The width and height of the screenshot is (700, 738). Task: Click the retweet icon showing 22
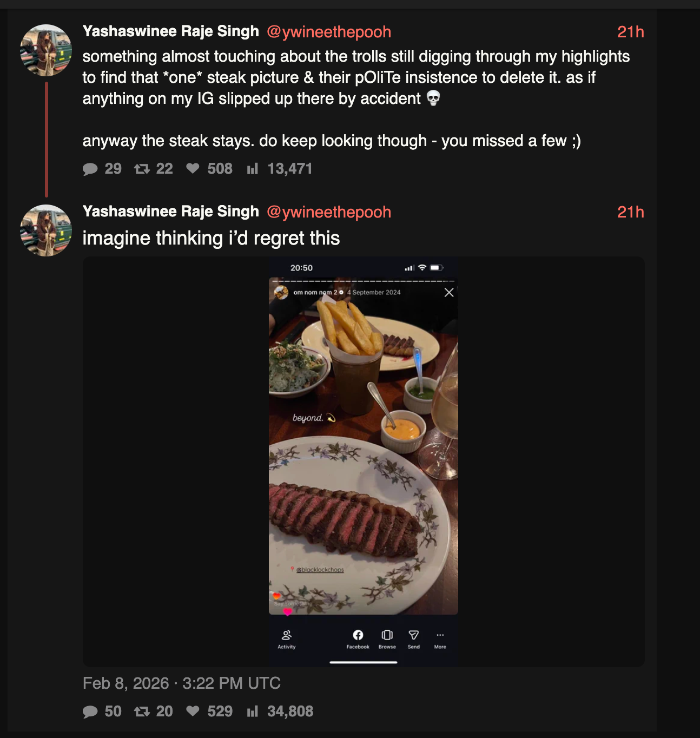pos(142,169)
